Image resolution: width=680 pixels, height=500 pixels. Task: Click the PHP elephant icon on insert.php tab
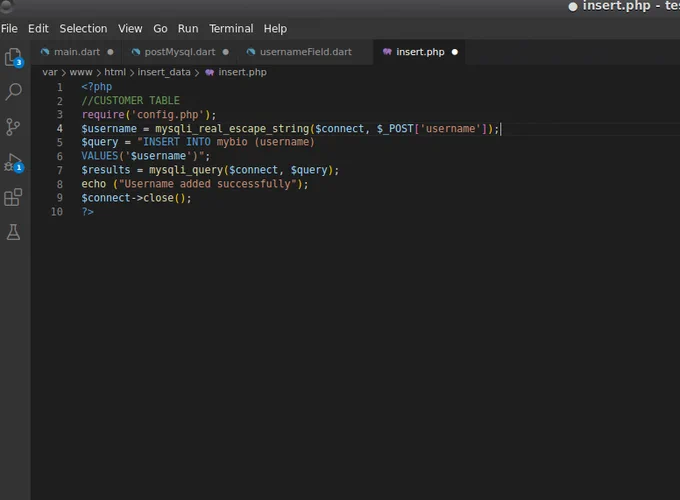[387, 52]
